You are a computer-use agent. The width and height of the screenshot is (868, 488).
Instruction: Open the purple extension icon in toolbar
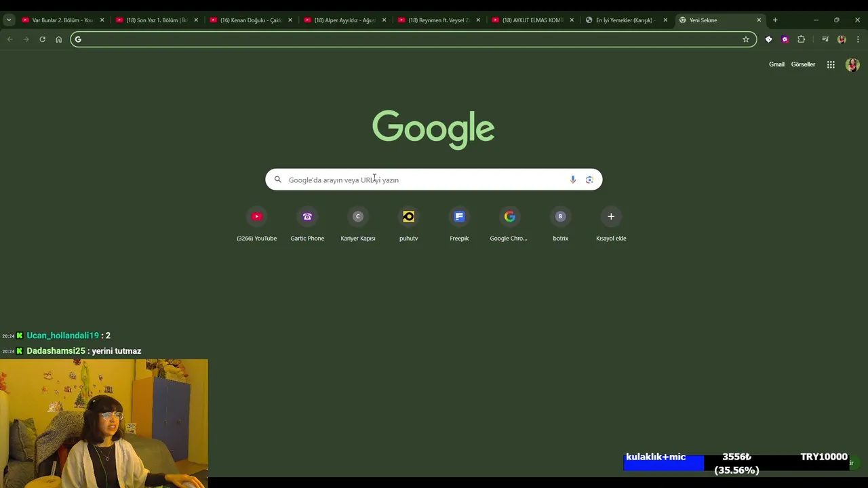coord(785,39)
